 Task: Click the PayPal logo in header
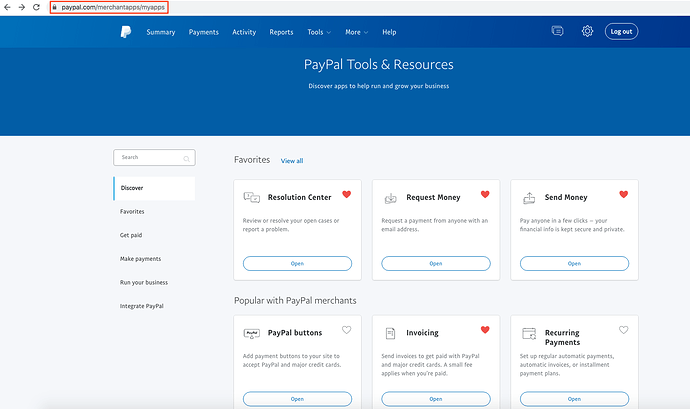126,32
